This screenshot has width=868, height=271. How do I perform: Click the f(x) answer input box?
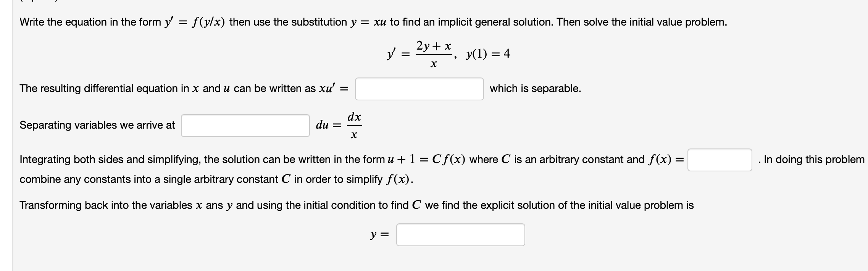coord(720,160)
